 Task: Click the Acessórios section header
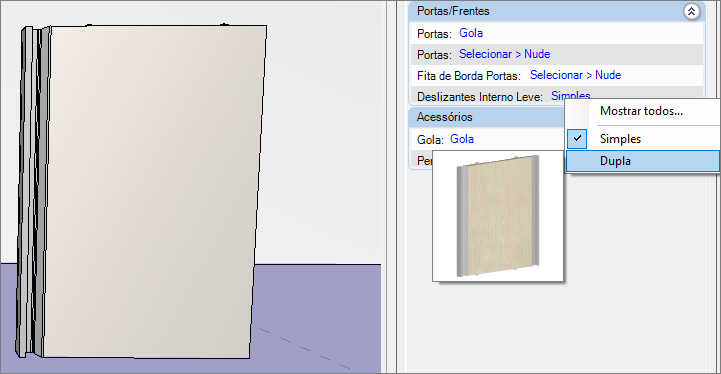[x=486, y=117]
